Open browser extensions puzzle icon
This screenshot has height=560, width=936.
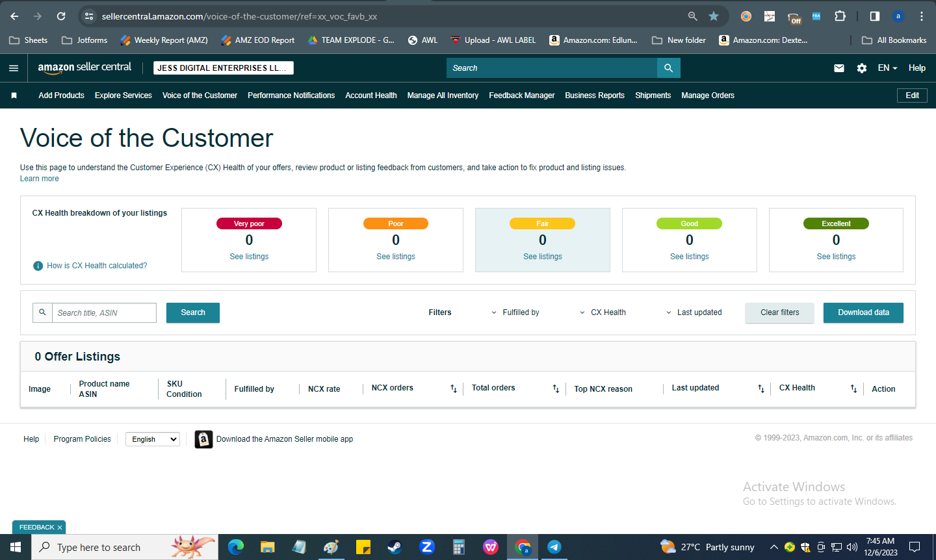(x=840, y=16)
